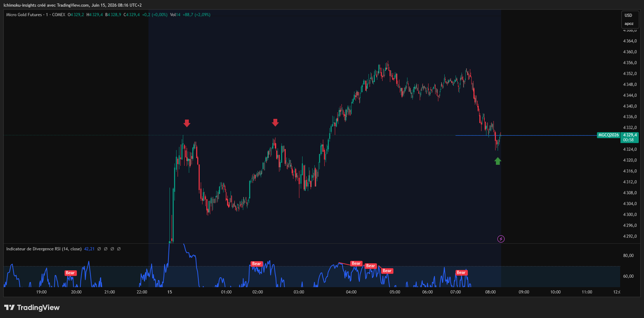Select the red down arrow above the midnight peak
This screenshot has width=644, height=318.
(x=187, y=123)
